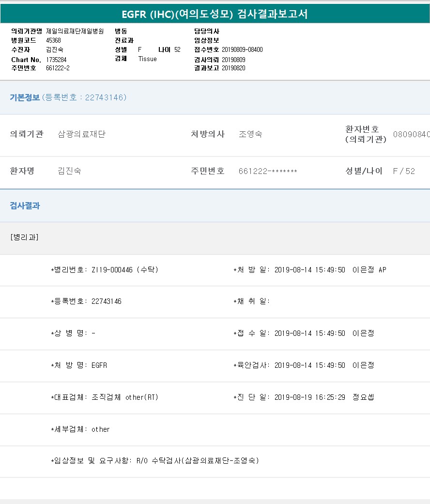This screenshot has width=430, height=504.
Task: Click the 진단일 2019-08-19 timestamp
Action: pos(309,397)
